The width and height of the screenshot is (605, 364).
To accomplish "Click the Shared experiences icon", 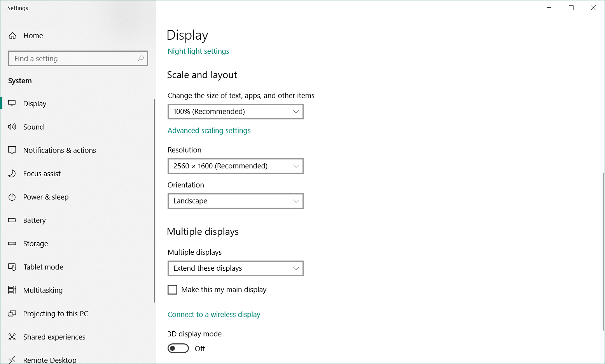I will tap(12, 337).
